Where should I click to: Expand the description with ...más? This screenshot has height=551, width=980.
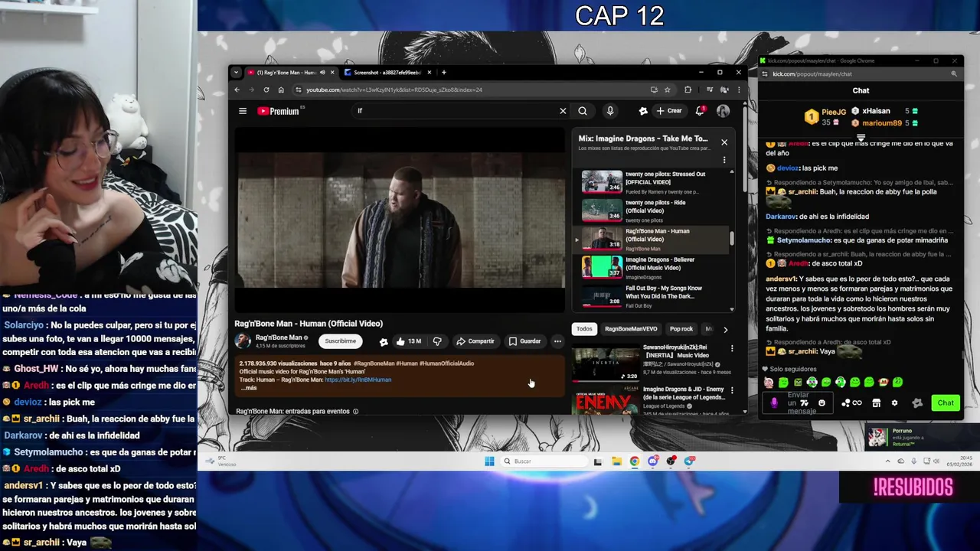tap(249, 388)
